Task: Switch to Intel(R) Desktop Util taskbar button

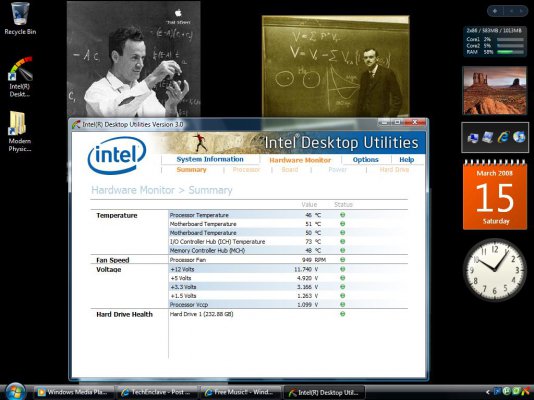Action: pyautogui.click(x=324, y=392)
